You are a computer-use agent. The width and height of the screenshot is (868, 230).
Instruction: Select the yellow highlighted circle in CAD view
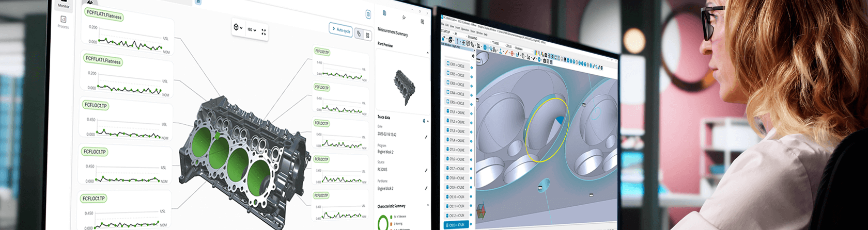tap(547, 129)
